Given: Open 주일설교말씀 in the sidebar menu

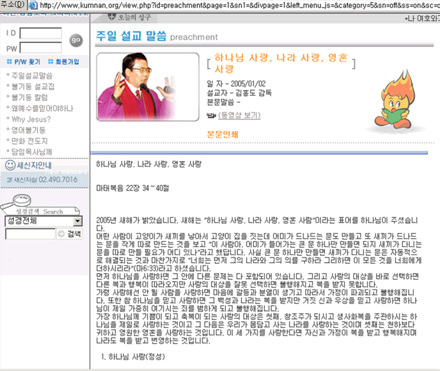Looking at the screenshot, I should click(32, 76).
